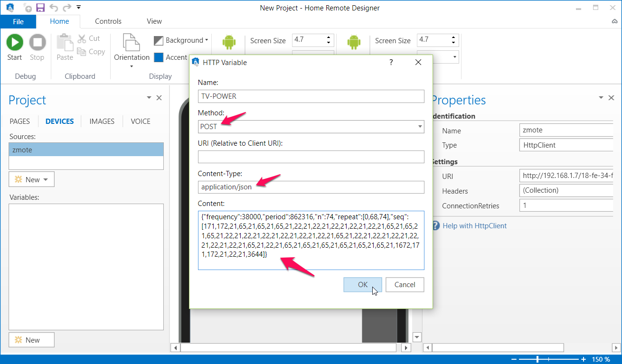This screenshot has width=622, height=364.
Task: Click the Open/upload icon in quick access toolbar
Action: [x=28, y=8]
